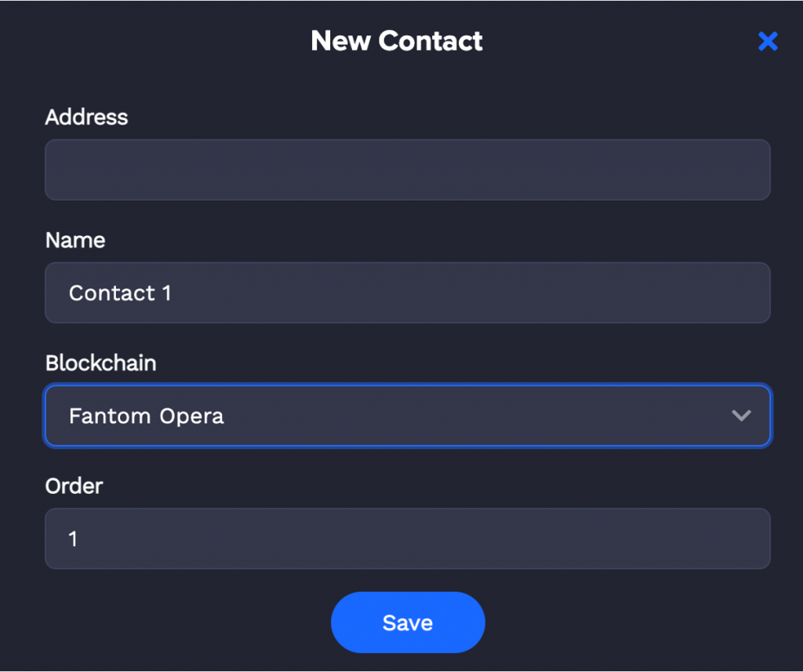Viewport: 803px width, 672px height.
Task: Open the Blockchain selection dropdown
Action: [x=408, y=416]
